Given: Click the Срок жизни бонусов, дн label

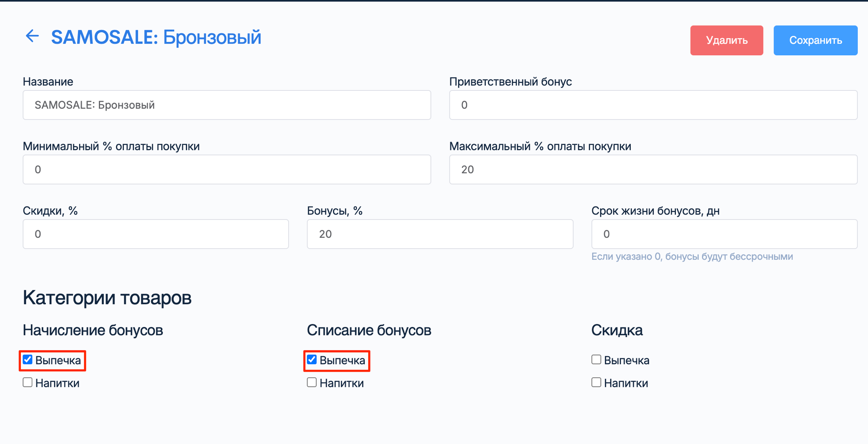Looking at the screenshot, I should pyautogui.click(x=655, y=210).
